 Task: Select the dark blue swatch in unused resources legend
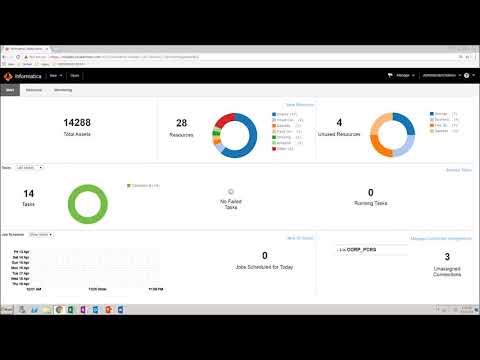[x=432, y=114]
